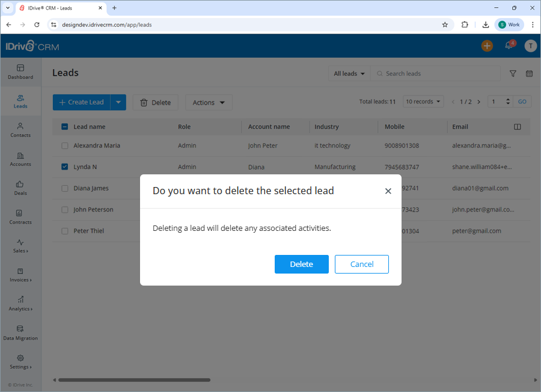Check the select-all checkbox in the header
Image resolution: width=541 pixels, height=392 pixels.
tap(64, 126)
